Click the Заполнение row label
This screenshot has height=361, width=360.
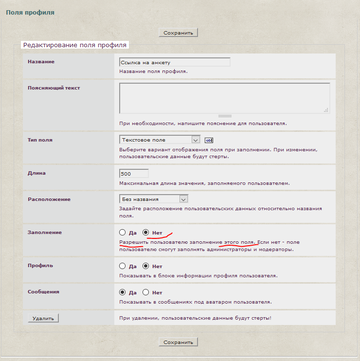tap(45, 232)
